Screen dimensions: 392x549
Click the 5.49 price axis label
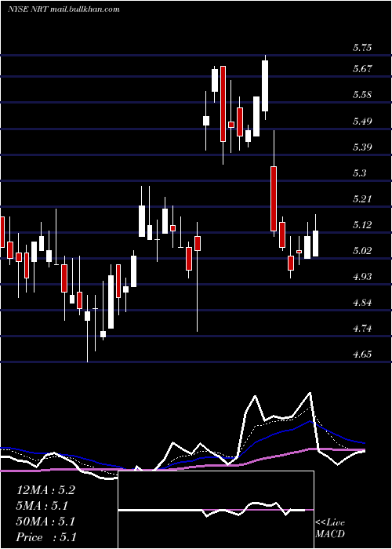point(362,122)
